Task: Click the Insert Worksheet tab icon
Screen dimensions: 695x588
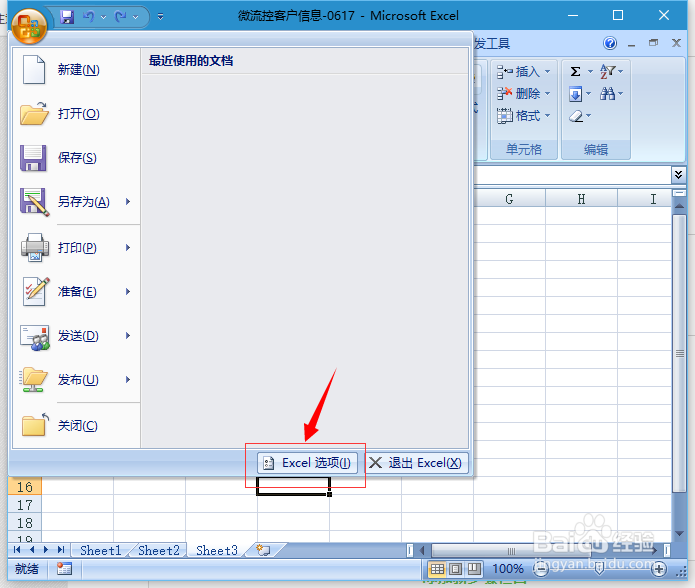Action: 263,550
